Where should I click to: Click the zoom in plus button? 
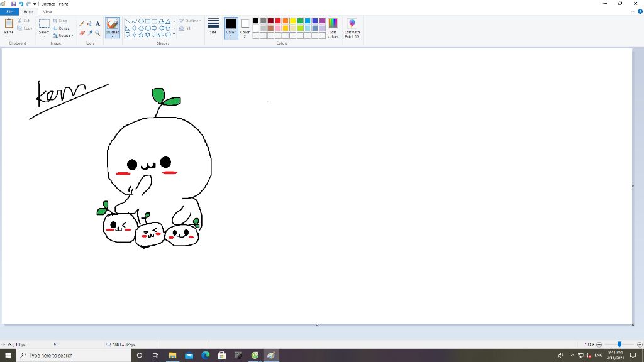(x=640, y=344)
